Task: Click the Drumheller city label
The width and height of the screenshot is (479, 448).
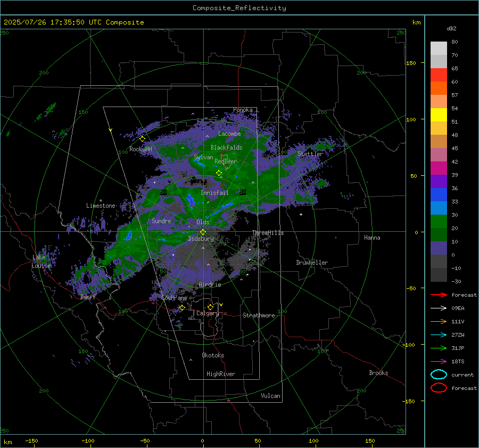Action: (x=312, y=263)
